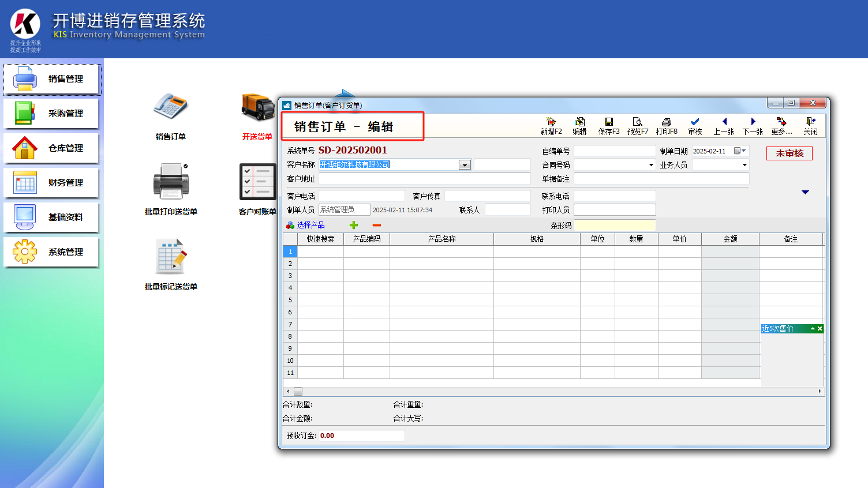Switch to the 采购管理 module

[52, 114]
